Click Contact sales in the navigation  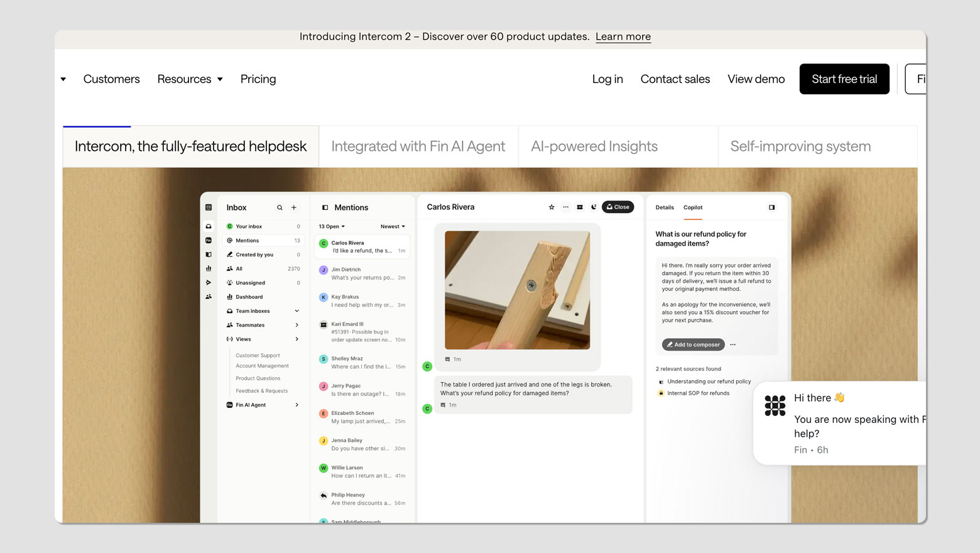[x=675, y=79]
